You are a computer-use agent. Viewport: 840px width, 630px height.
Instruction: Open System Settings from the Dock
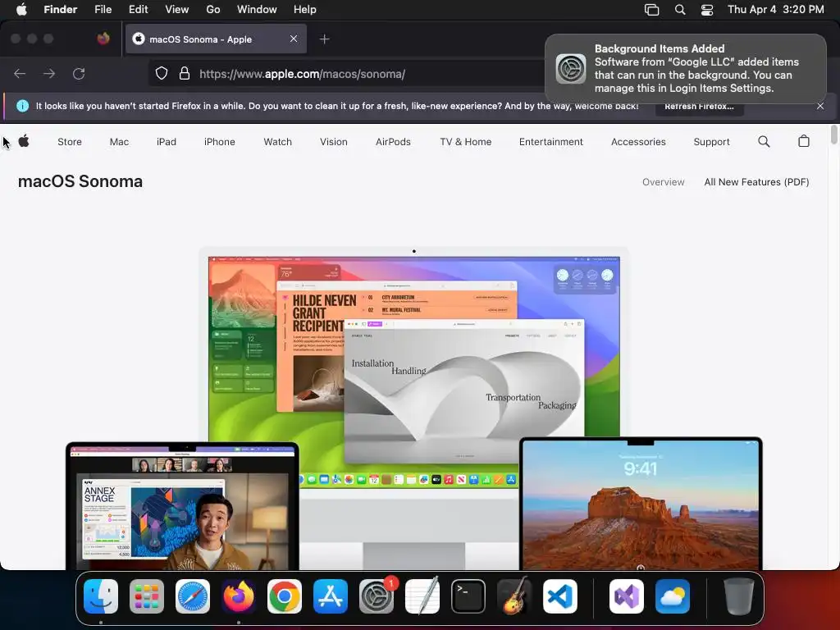click(x=377, y=596)
